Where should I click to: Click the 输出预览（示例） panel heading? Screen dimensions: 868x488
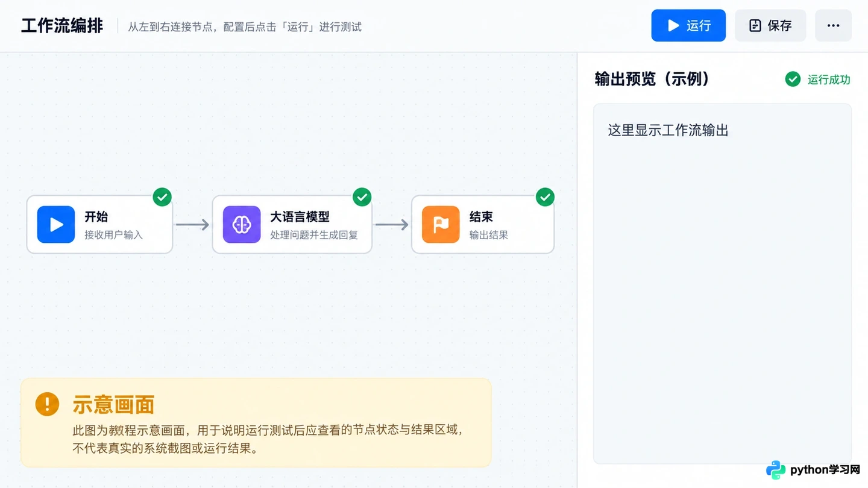652,79
